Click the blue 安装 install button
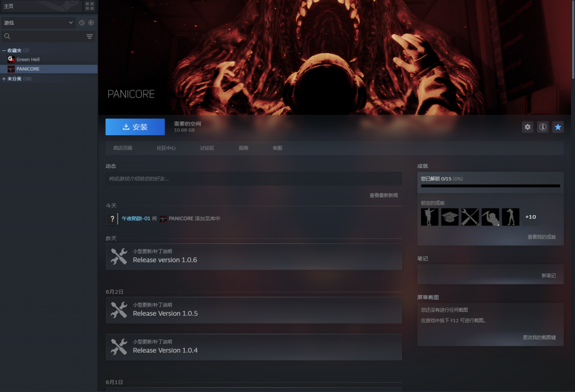 coord(135,127)
